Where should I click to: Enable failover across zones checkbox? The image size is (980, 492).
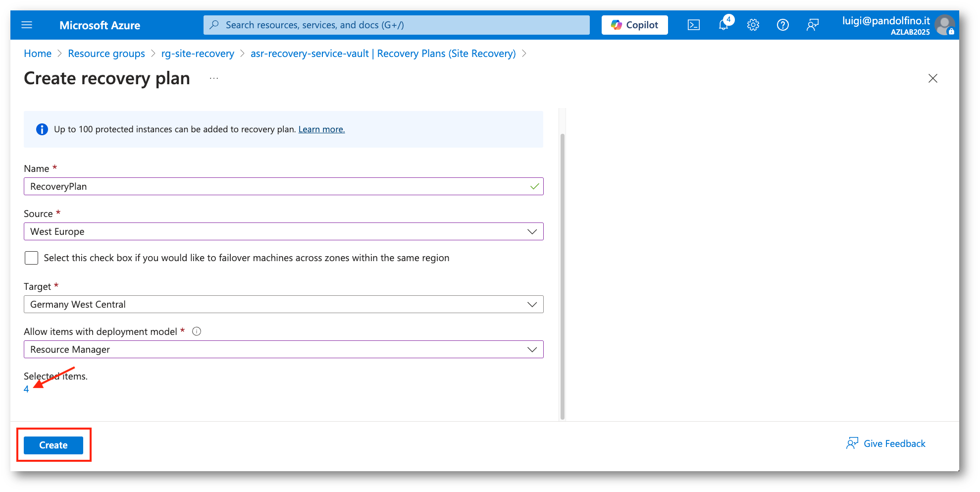click(x=32, y=258)
